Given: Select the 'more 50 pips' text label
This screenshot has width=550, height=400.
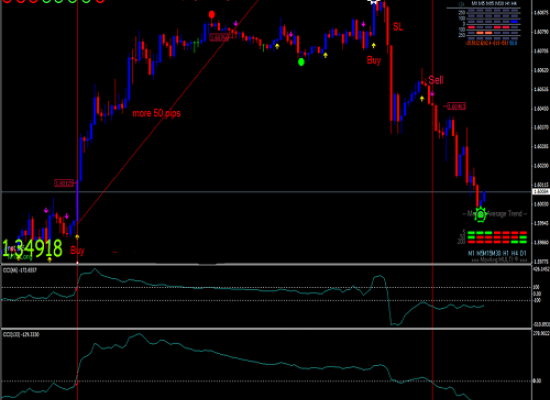Looking at the screenshot, I should click(x=156, y=113).
